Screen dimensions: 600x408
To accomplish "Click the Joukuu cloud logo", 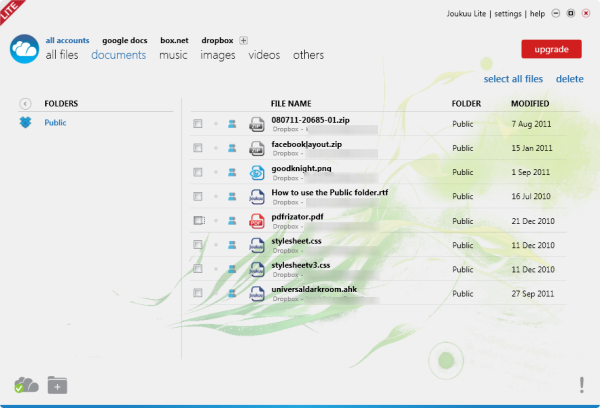I will pyautogui.click(x=24, y=49).
